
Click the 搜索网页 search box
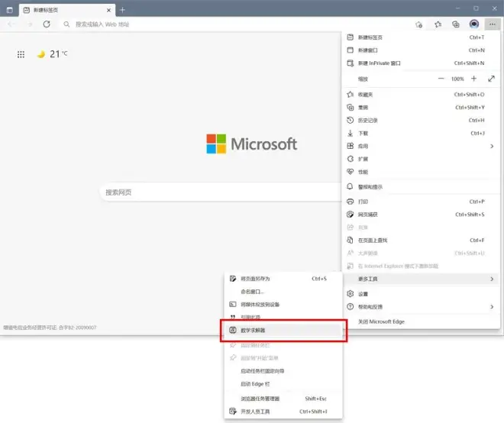pyautogui.click(x=221, y=192)
